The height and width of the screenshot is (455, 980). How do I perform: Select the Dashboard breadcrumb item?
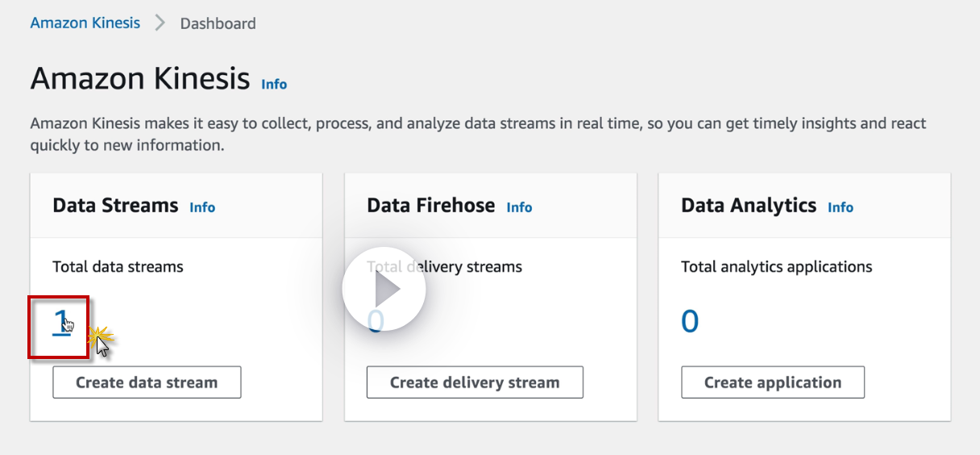(218, 23)
